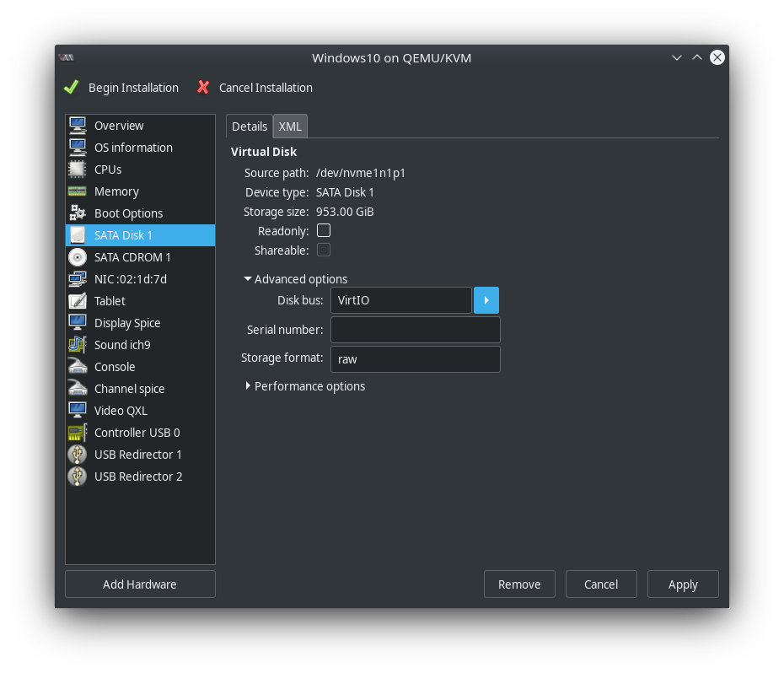Click the source path /dev/nvme1n1p1 text
Viewport: 784px width, 673px height.
pyautogui.click(x=361, y=173)
